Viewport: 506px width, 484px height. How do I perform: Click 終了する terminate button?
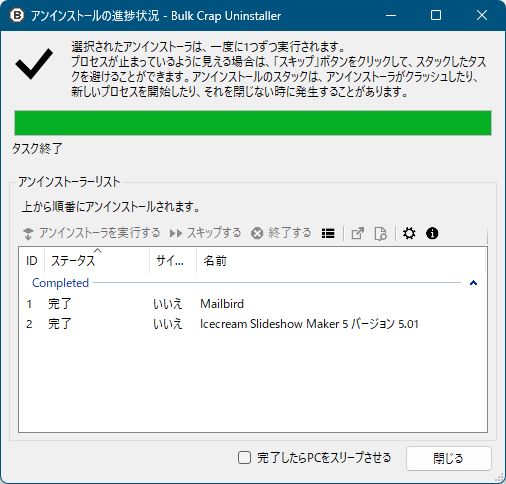tap(281, 233)
